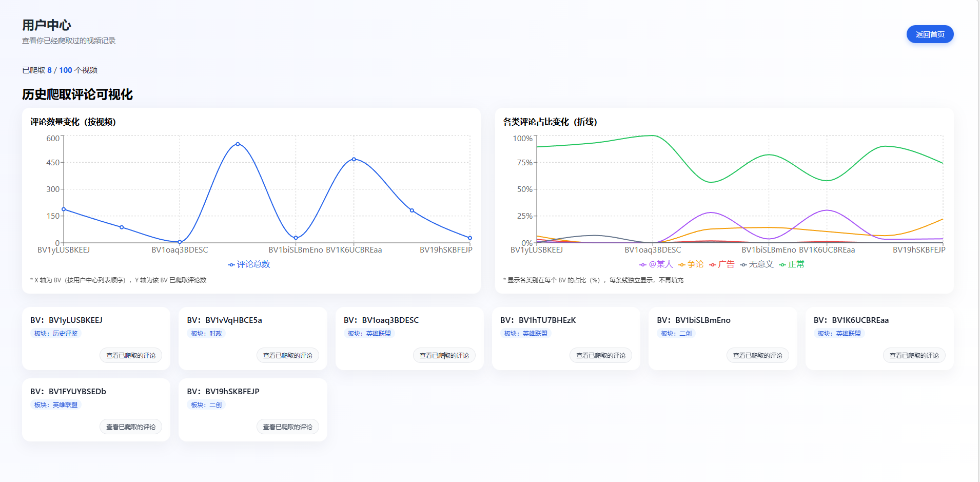View crawled comments for BV1K6UCBREaa
980x482 pixels.
(914, 355)
